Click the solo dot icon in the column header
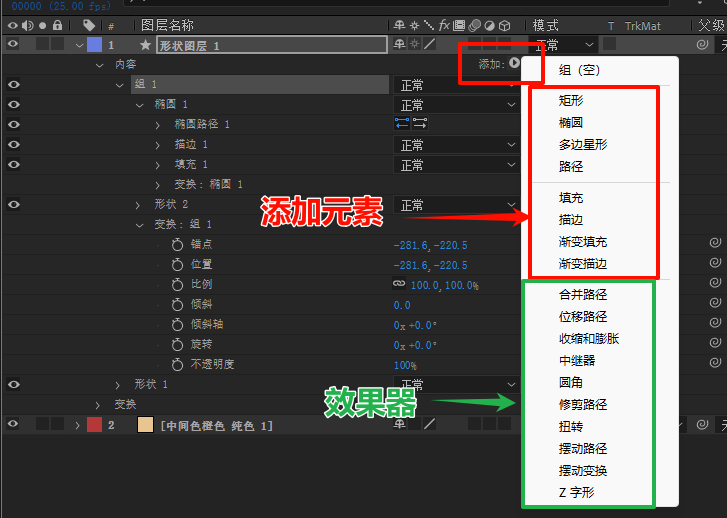The width and height of the screenshot is (727, 518). click(43, 26)
